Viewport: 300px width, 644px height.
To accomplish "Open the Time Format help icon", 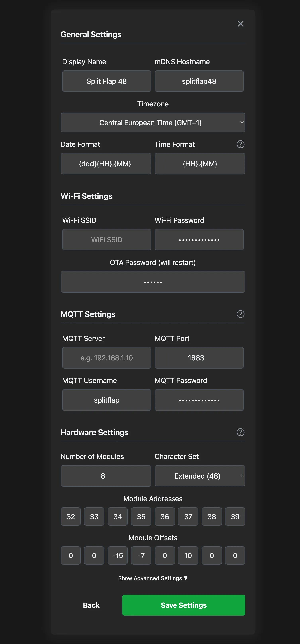I will pos(240,144).
